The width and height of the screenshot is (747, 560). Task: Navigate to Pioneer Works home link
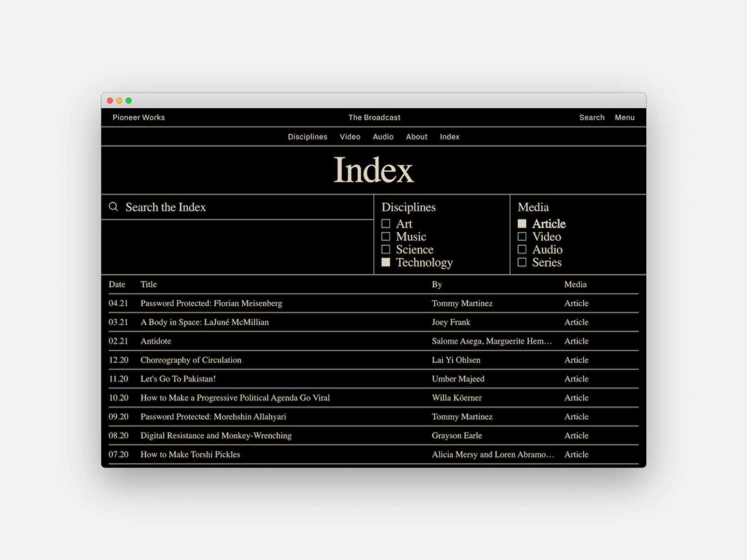(x=138, y=118)
